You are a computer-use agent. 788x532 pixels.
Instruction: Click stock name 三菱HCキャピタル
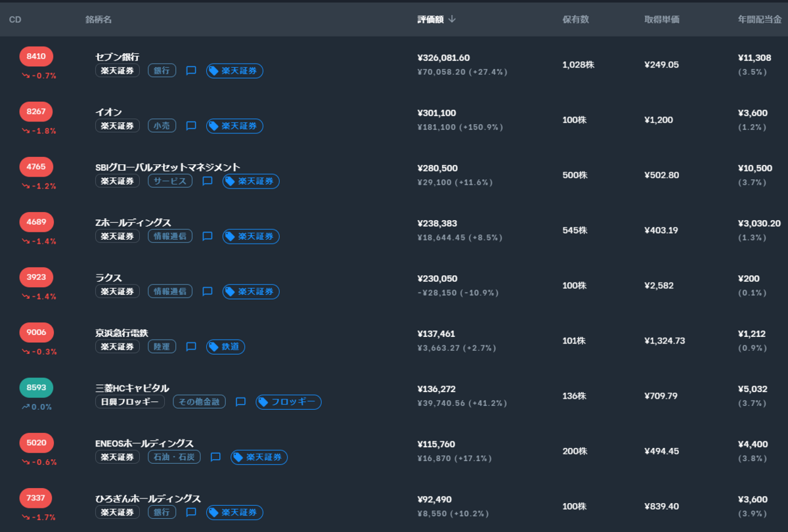(x=132, y=388)
